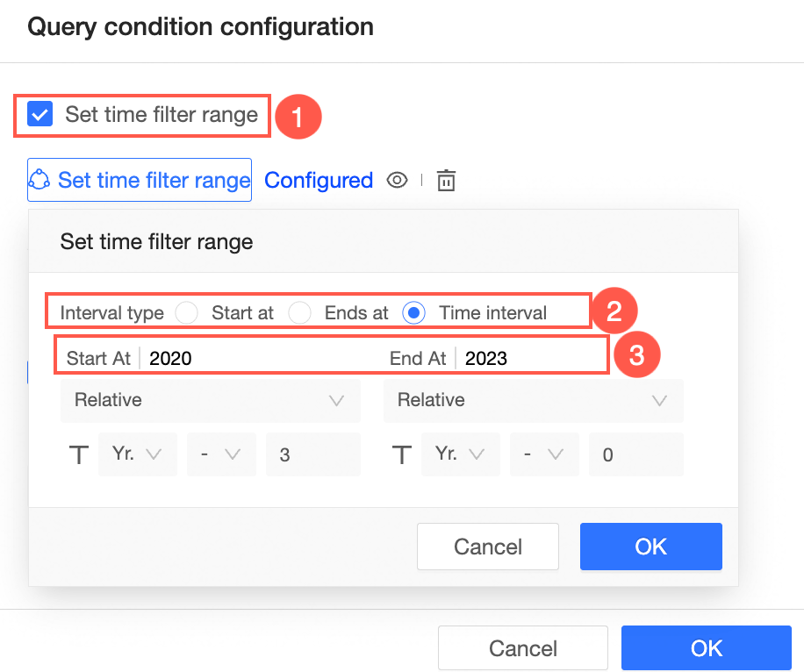Click the Configured link
The width and height of the screenshot is (804, 672).
pos(319,181)
